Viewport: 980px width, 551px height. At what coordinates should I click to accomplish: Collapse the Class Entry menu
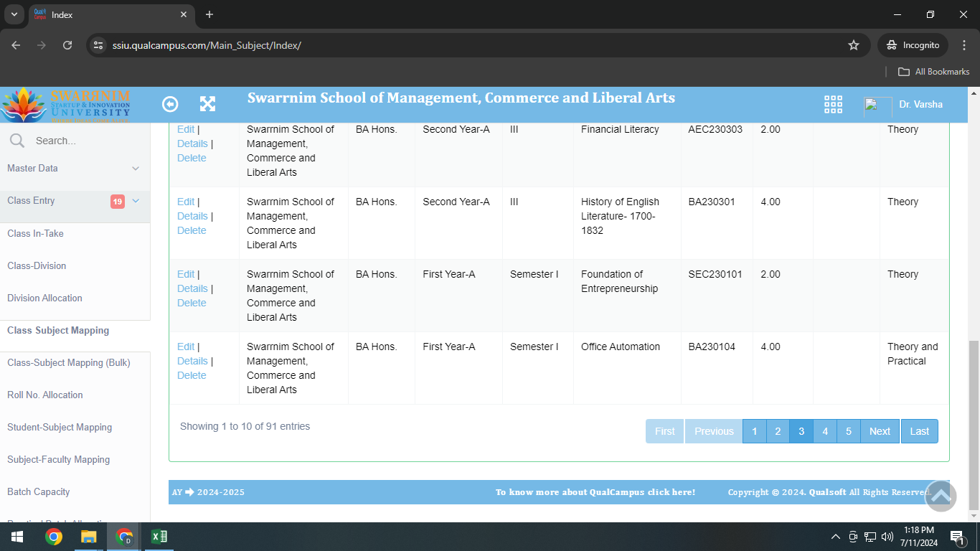coord(75,201)
